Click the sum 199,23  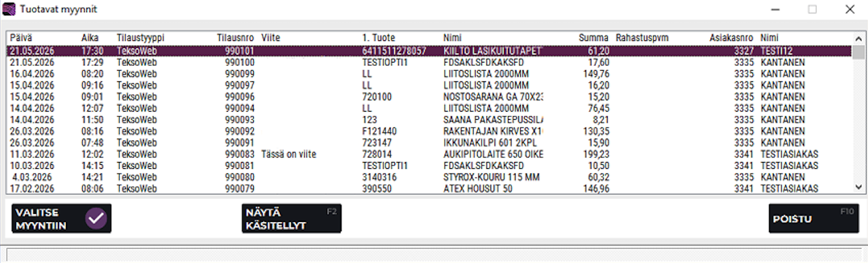[596, 154]
